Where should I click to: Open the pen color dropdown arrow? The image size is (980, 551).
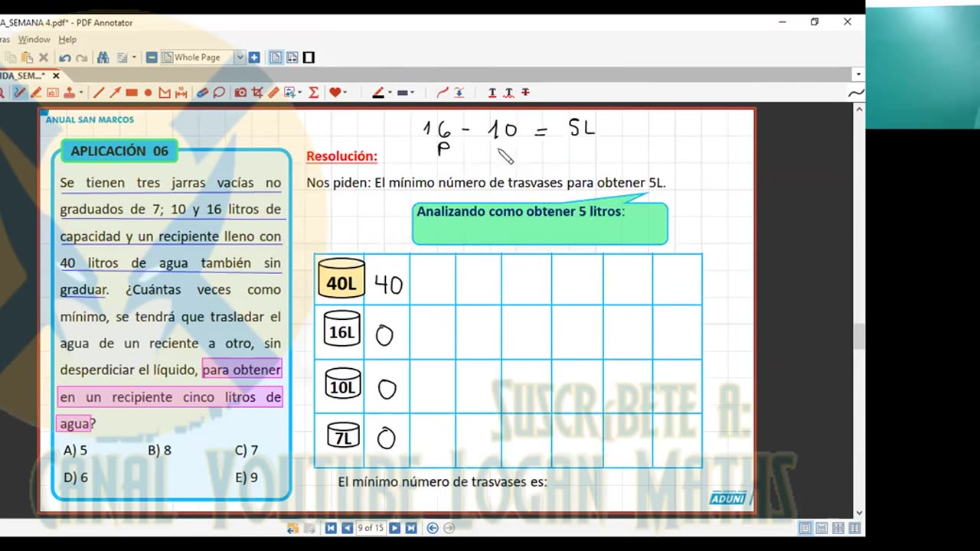[390, 93]
